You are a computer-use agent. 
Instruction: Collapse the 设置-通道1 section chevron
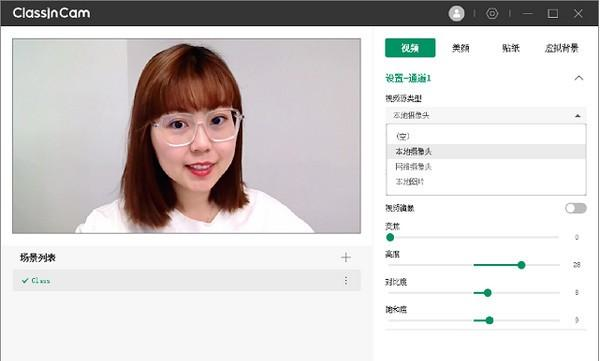pos(579,78)
